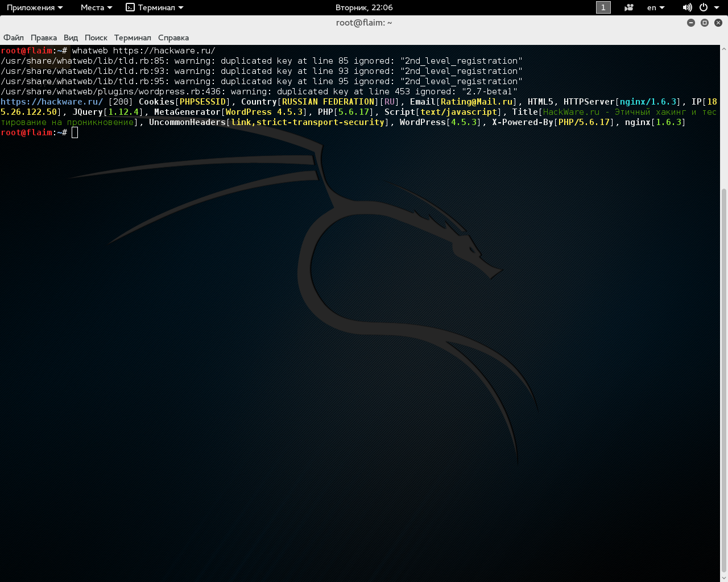Image resolution: width=728 pixels, height=582 pixels.
Task: Click the cursor at the last prompt
Action: [x=75, y=132]
